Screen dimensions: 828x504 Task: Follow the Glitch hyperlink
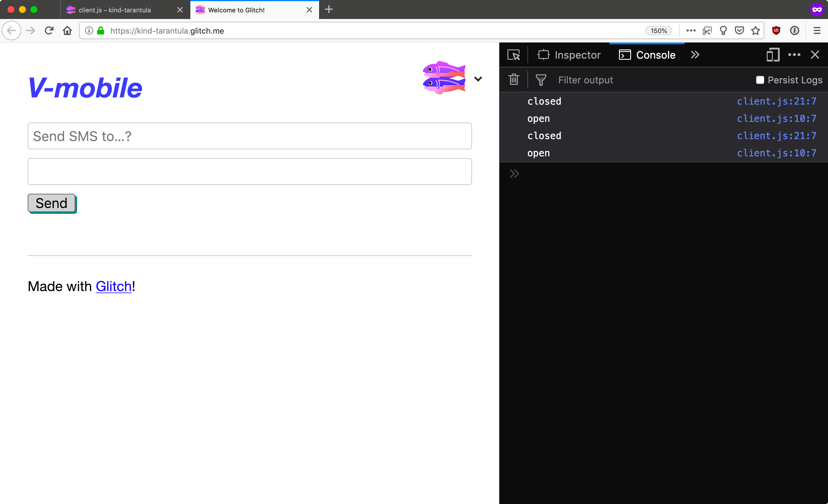(114, 286)
